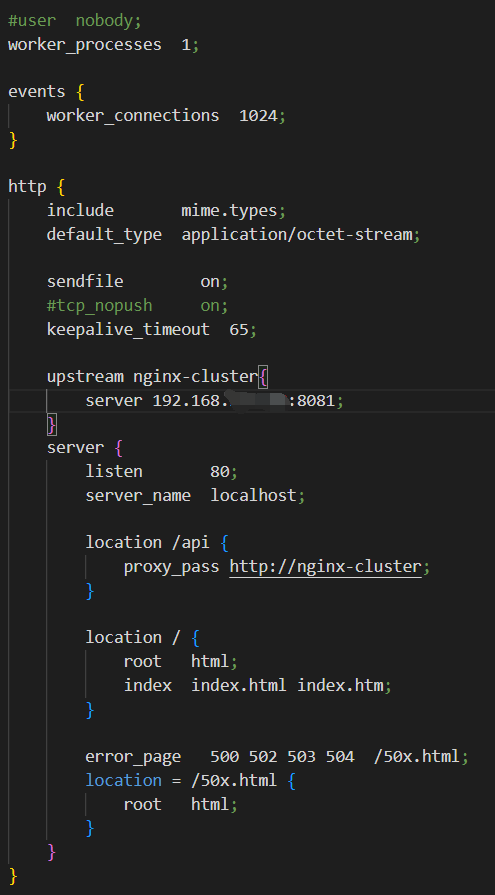
Task: Click the 'http' block keyword
Action: 27,187
